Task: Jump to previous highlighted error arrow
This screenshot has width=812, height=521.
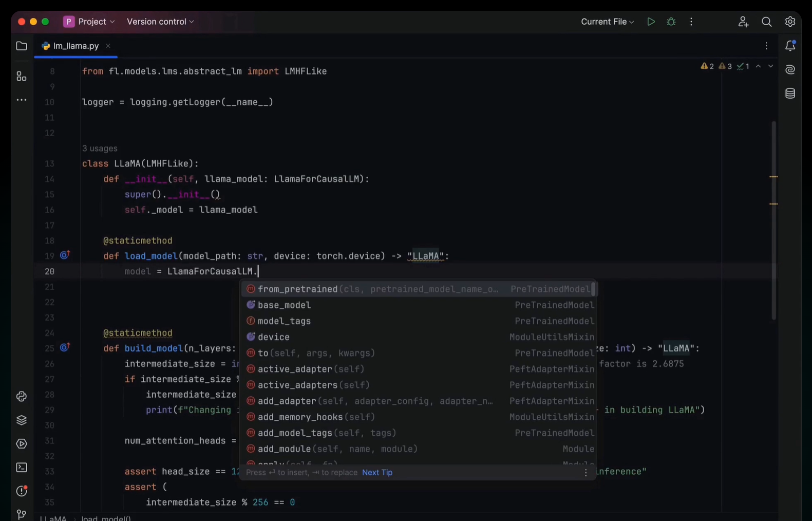Action: click(759, 66)
